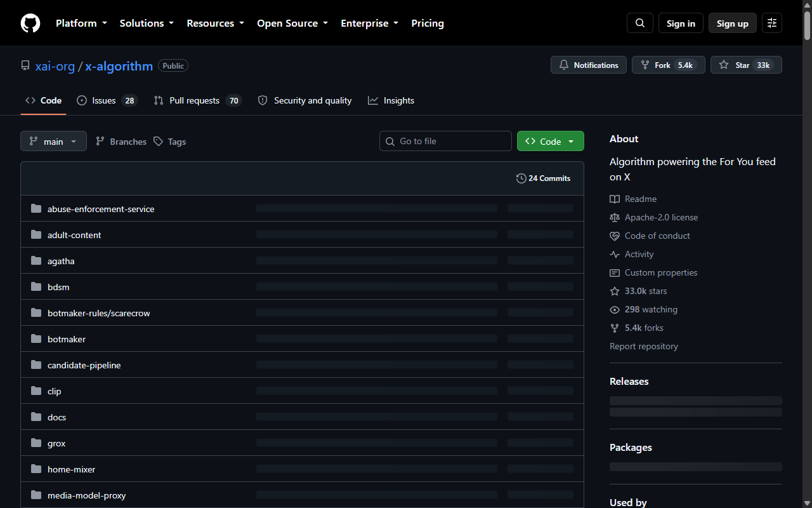Switch to the Issues tab
812x508 pixels.
point(107,100)
